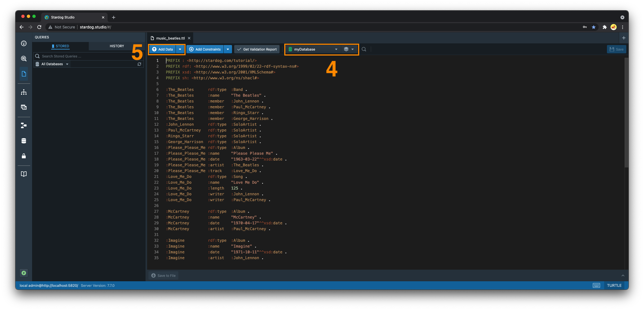644x310 pixels.
Task: Expand the bottom results panel chevron
Action: click(x=623, y=275)
